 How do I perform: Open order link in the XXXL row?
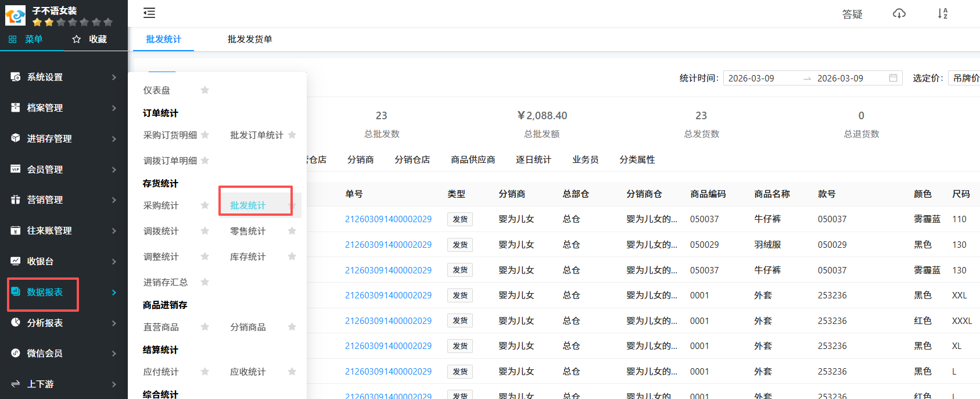(x=388, y=321)
